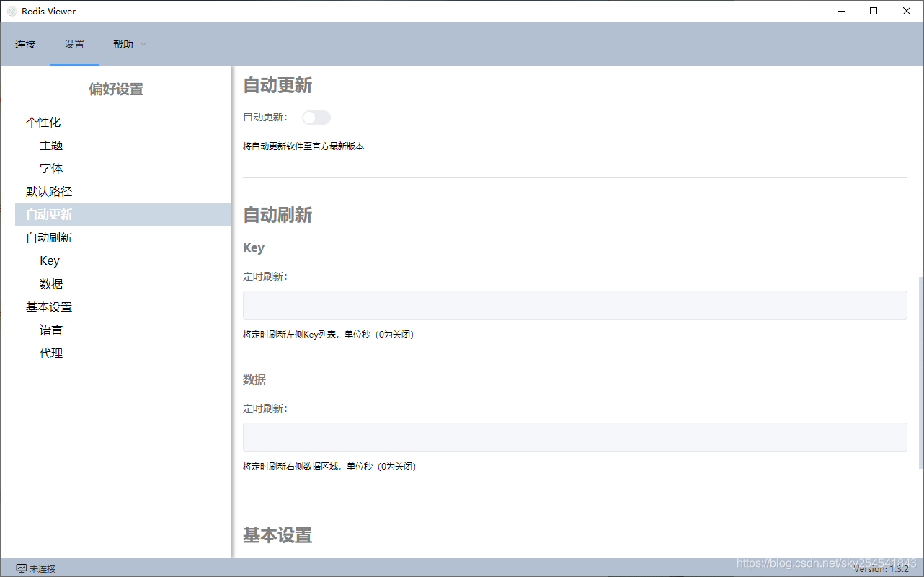Click the text 将自动更新软件至官方最新版本

(303, 146)
